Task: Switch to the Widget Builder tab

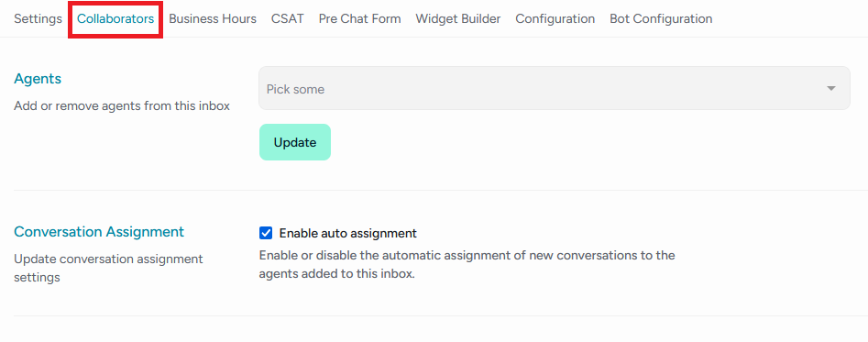Action: [x=457, y=19]
